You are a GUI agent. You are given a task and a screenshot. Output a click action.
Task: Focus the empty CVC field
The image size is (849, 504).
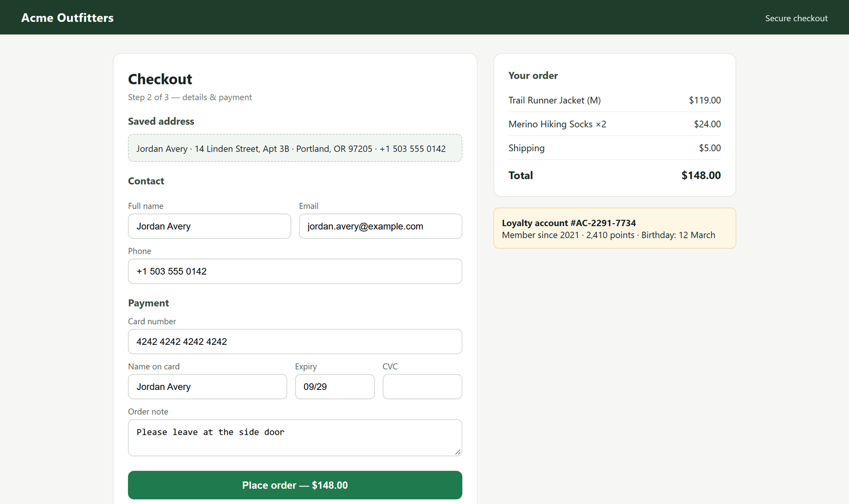[422, 387]
